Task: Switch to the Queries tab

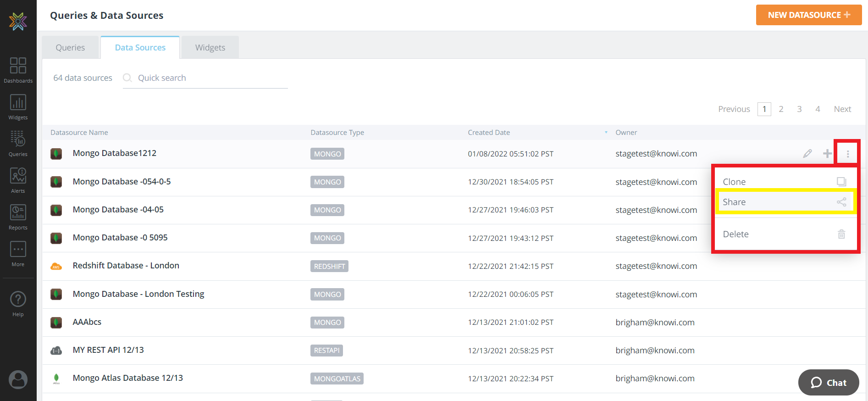Action: pyautogui.click(x=70, y=48)
